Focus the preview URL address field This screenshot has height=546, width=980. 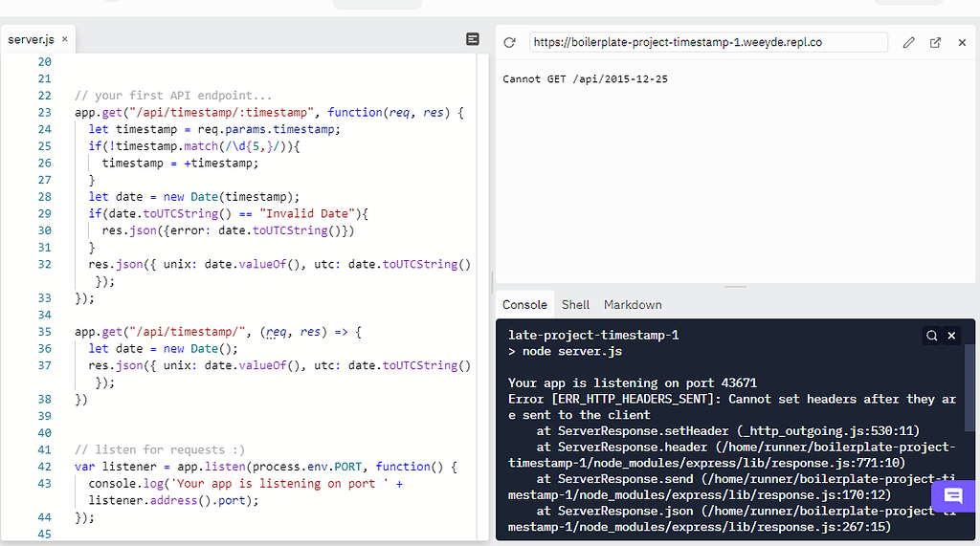(x=708, y=42)
